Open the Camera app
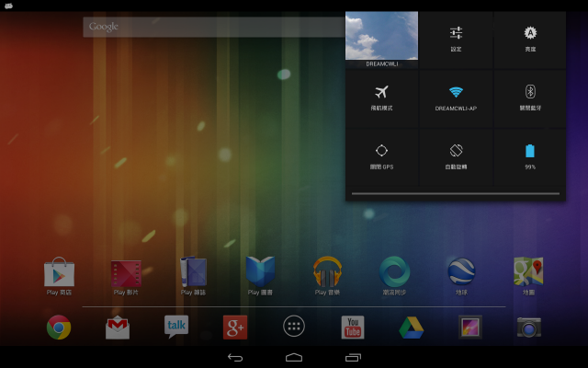 [x=529, y=328]
